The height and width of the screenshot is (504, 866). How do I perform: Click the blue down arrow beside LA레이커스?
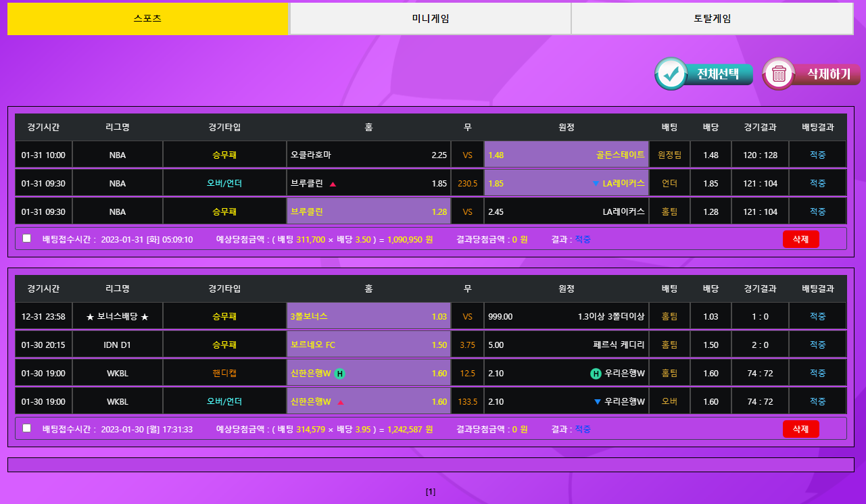(x=596, y=184)
